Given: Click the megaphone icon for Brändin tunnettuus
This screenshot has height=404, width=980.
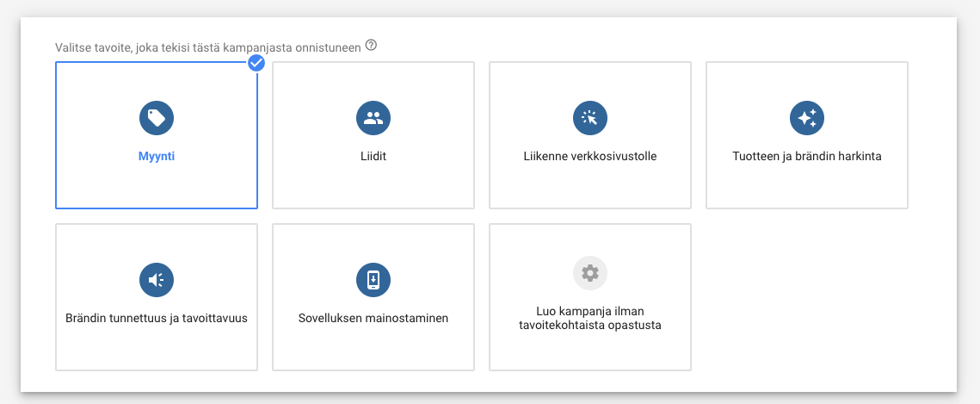Looking at the screenshot, I should (157, 280).
